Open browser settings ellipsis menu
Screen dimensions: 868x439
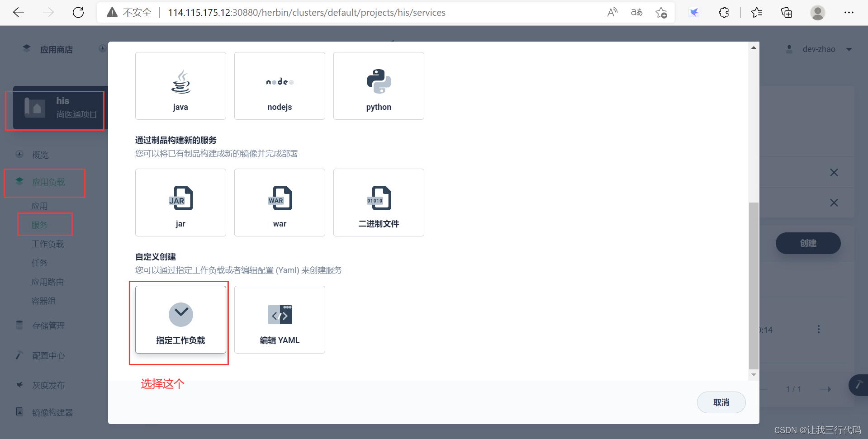[849, 13]
